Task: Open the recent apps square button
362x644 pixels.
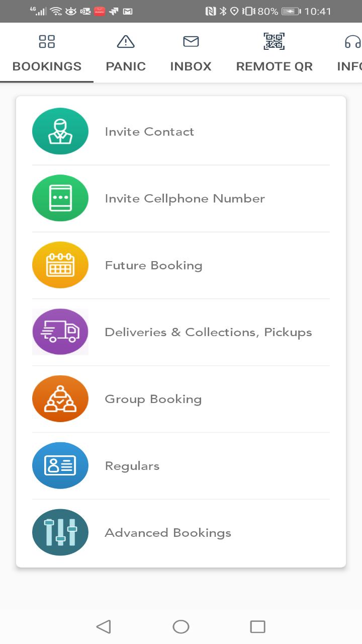Action: [x=257, y=626]
